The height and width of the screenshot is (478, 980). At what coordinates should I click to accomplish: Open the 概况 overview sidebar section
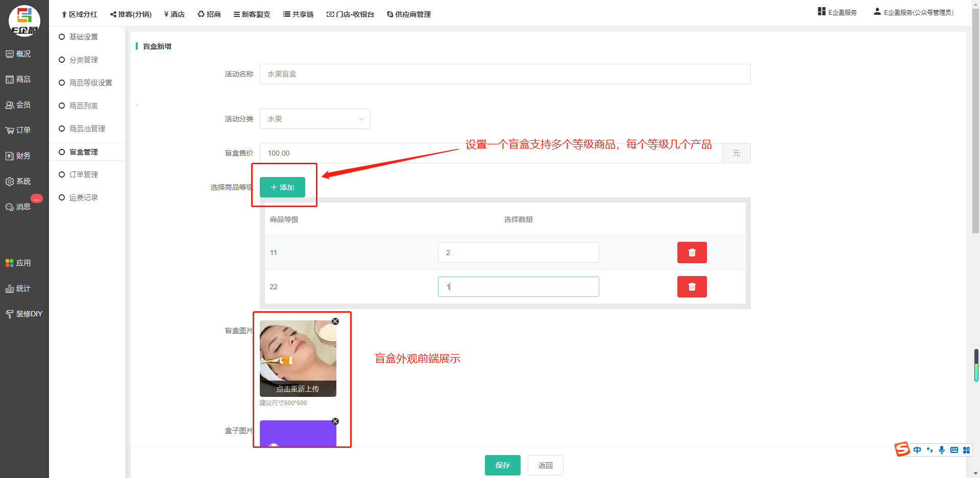tap(18, 54)
